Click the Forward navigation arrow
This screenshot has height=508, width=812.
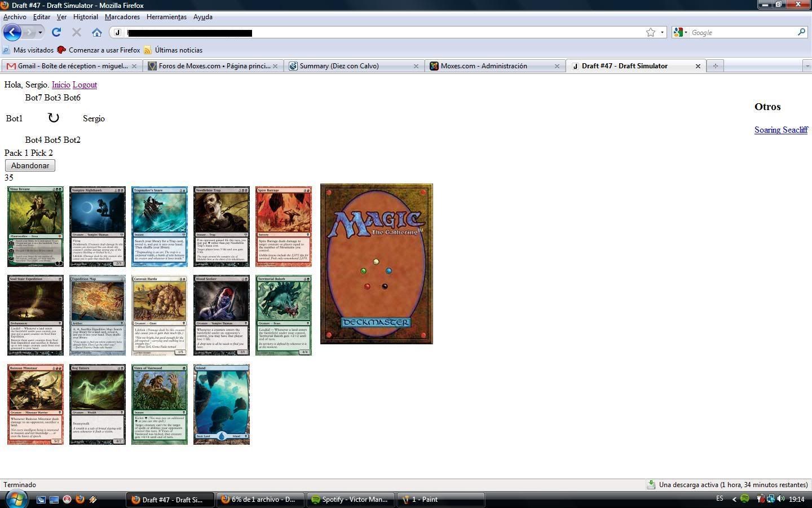click(29, 32)
